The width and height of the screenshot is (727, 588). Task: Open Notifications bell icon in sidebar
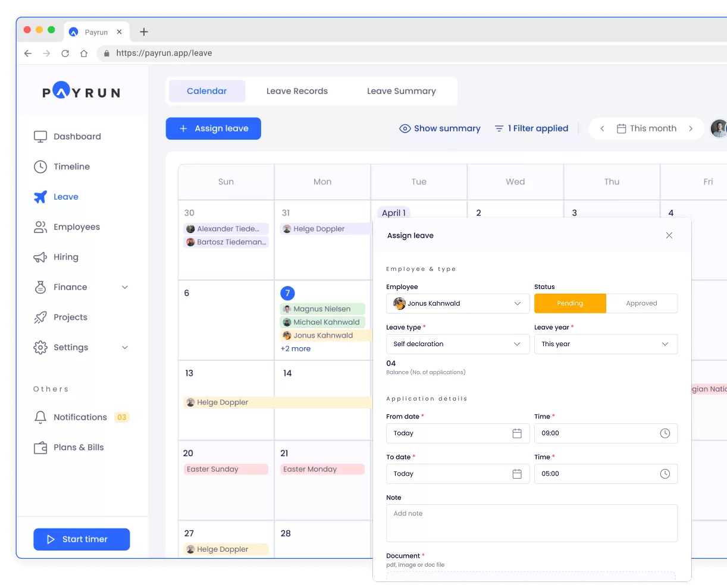(40, 417)
